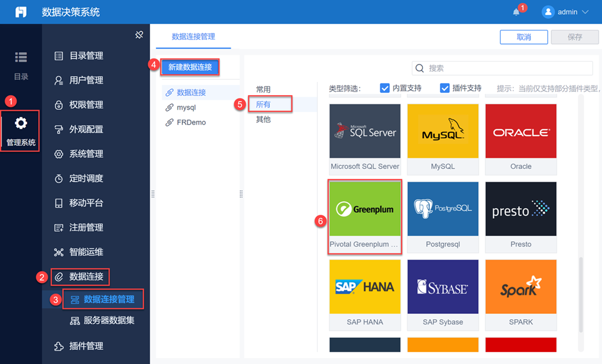Click the 数据连接管理 server icon
Screen dimensions: 602x364
coord(74,300)
